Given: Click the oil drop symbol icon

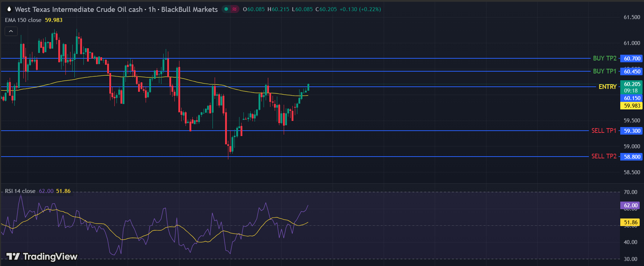Looking at the screenshot, I should [x=9, y=9].
